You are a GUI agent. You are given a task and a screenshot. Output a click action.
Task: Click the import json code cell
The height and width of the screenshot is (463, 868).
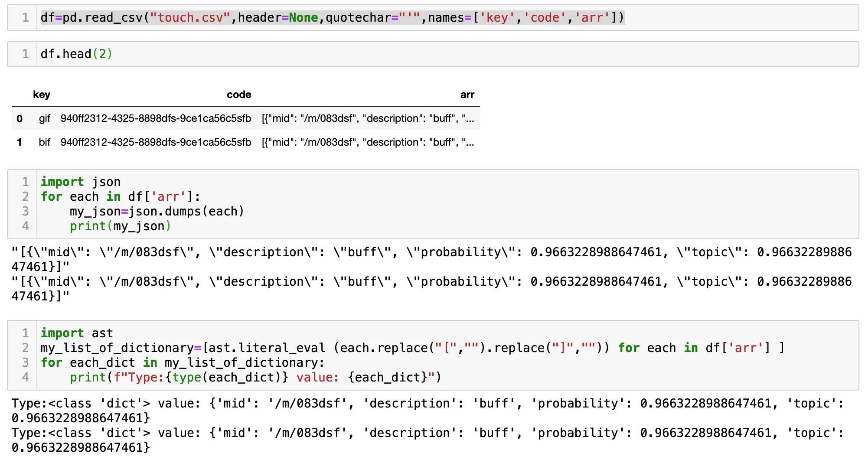point(433,204)
